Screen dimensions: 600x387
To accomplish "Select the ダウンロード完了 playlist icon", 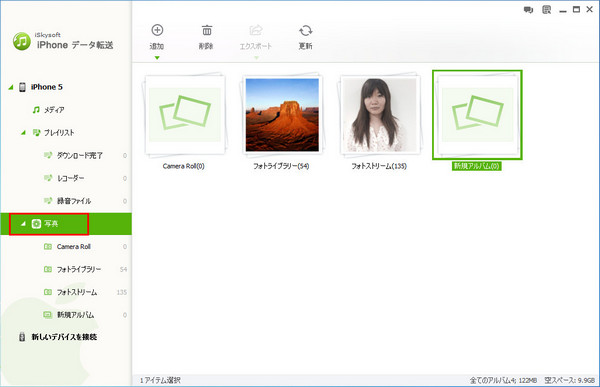I will click(48, 155).
